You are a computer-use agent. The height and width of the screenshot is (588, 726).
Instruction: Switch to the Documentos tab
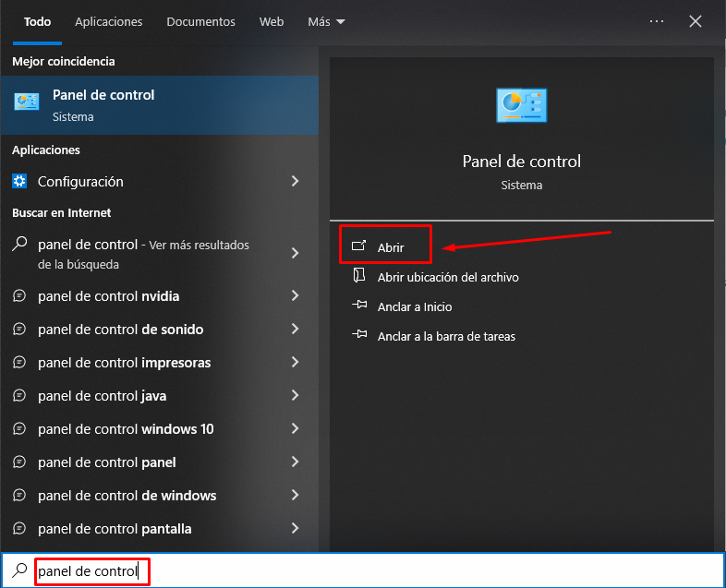pos(201,22)
